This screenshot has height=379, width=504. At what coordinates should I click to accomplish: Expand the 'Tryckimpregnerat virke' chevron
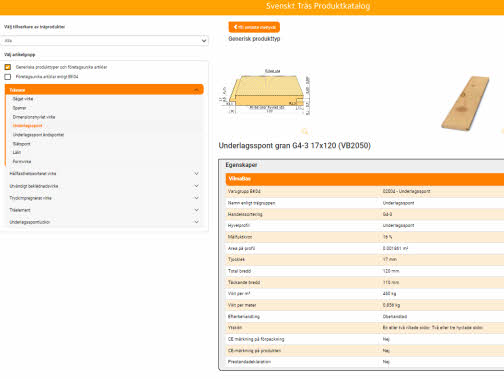click(x=196, y=198)
